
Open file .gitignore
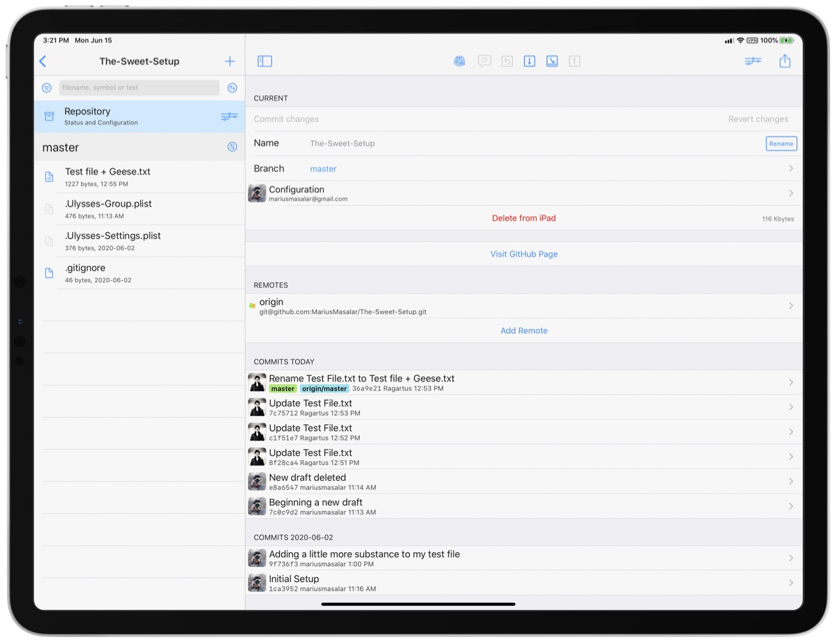pyautogui.click(x=139, y=273)
